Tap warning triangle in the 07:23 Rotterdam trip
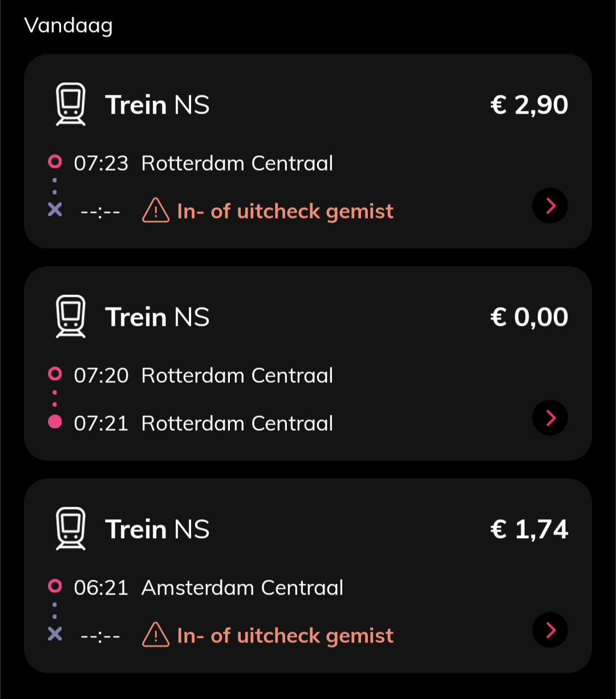Screen dimensions: 616x699 (156, 211)
